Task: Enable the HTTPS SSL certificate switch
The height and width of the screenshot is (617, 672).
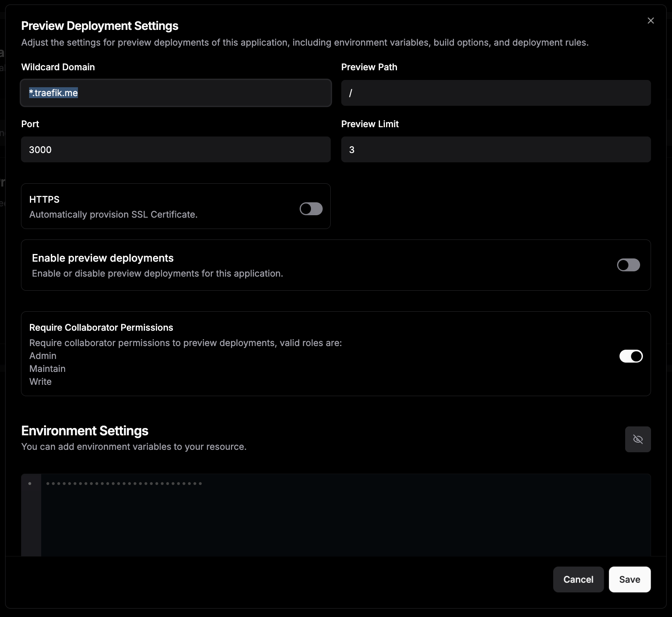Action: tap(311, 209)
